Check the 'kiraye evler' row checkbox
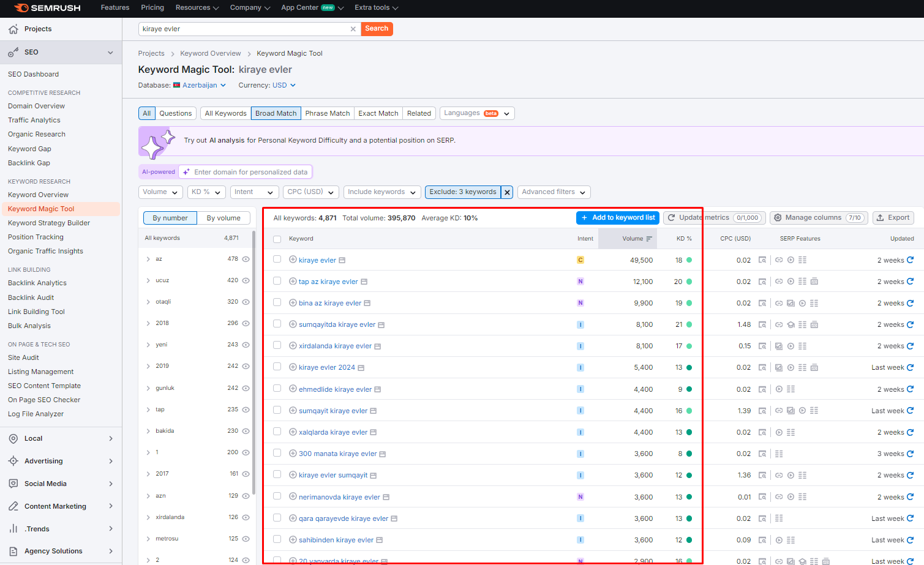Viewport: 924px width, 565px height. (x=277, y=260)
